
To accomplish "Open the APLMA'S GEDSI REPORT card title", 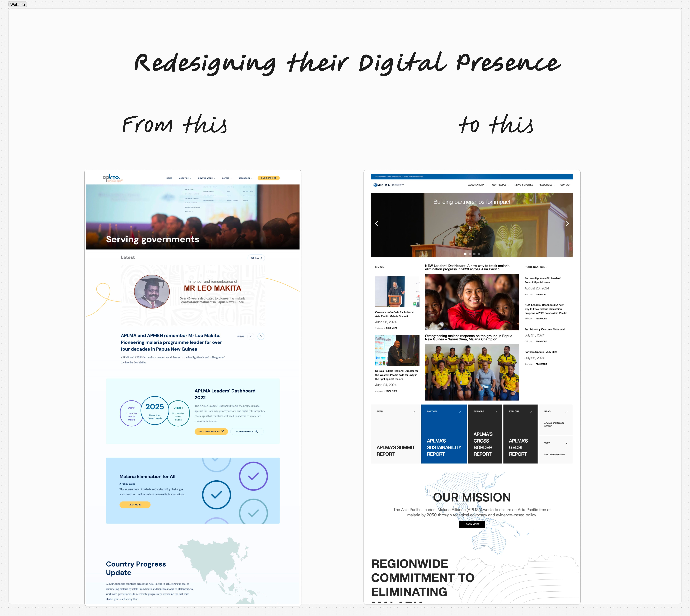I will point(518,447).
